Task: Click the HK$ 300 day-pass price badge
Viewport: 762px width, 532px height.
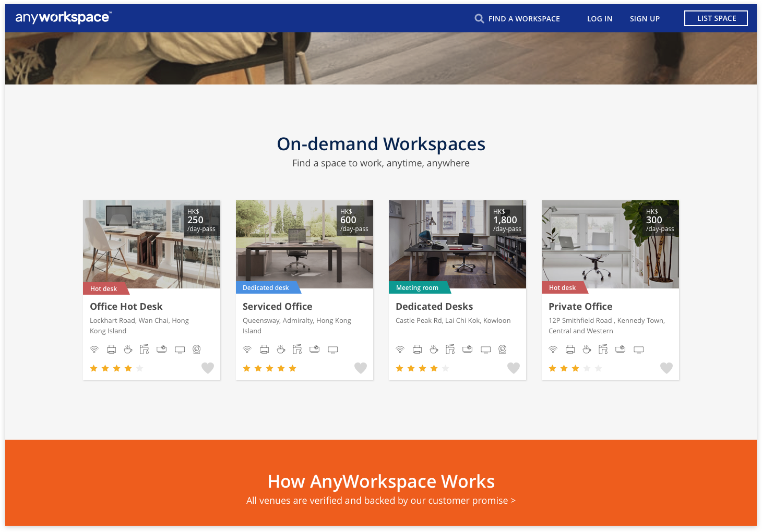Action: [660, 221]
